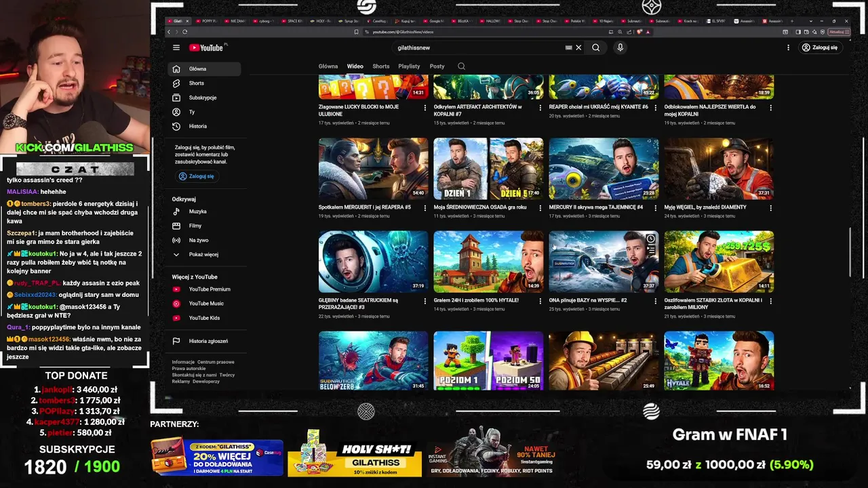Switch to channel Główna tab
Viewport: 868px width, 488px height.
(328, 66)
